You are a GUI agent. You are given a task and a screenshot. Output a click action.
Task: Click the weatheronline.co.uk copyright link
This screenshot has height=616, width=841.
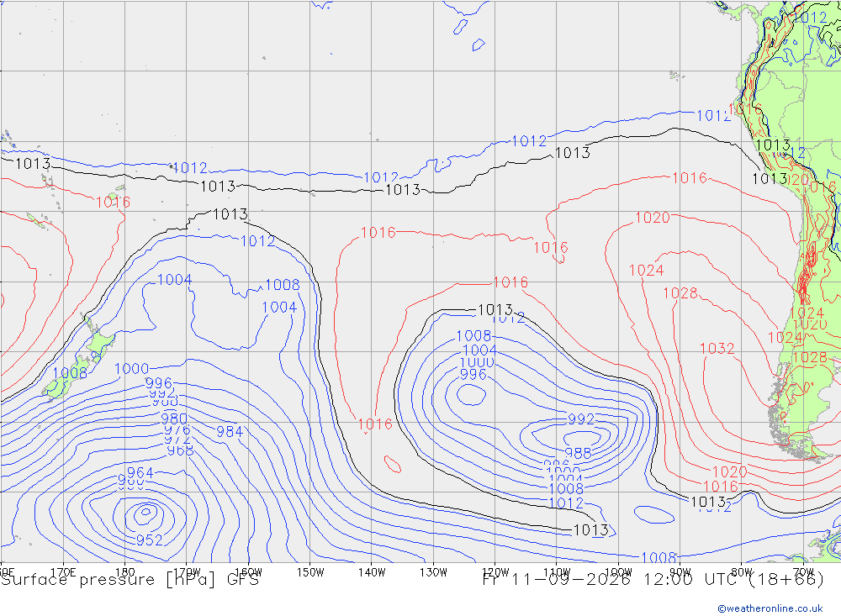[x=770, y=608]
